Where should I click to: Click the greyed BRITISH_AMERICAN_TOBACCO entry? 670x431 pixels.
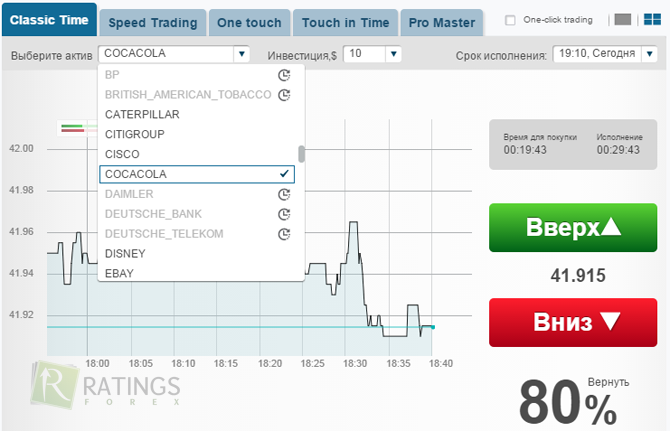[x=197, y=94]
